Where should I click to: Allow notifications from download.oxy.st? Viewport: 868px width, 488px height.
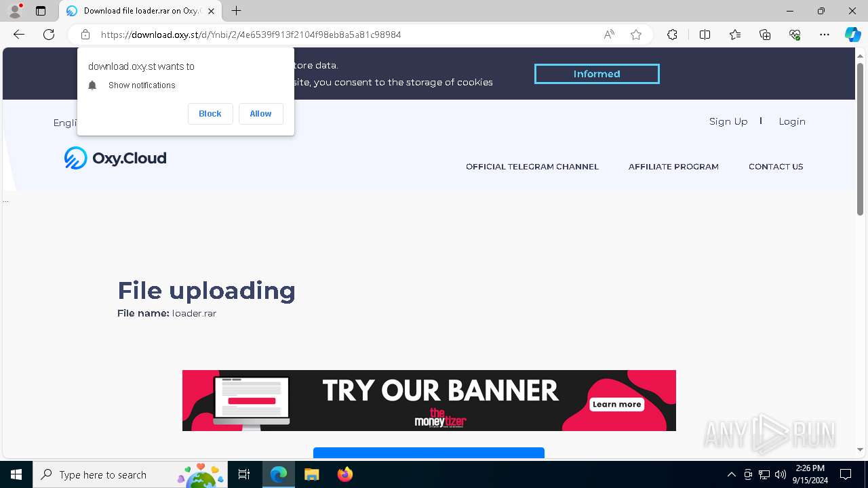tap(260, 114)
